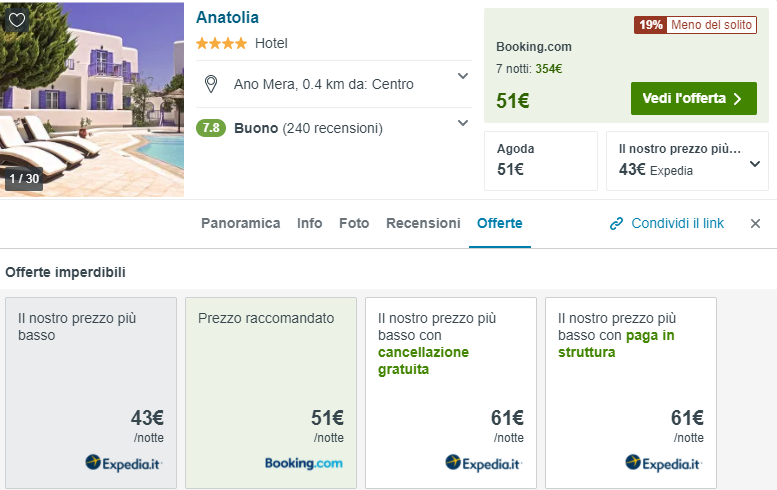Click the hotel photo thumbnail
Viewport: 777px width, 490px height.
[92, 100]
